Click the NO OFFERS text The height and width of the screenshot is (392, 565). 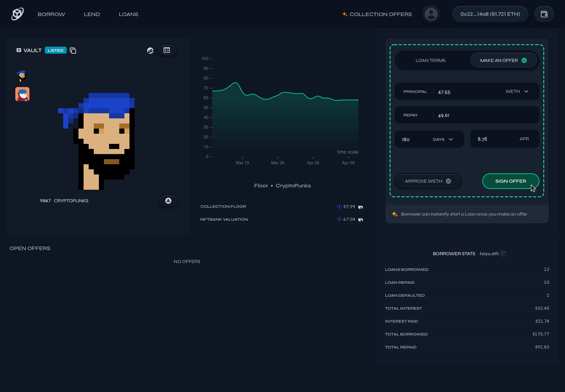click(187, 261)
